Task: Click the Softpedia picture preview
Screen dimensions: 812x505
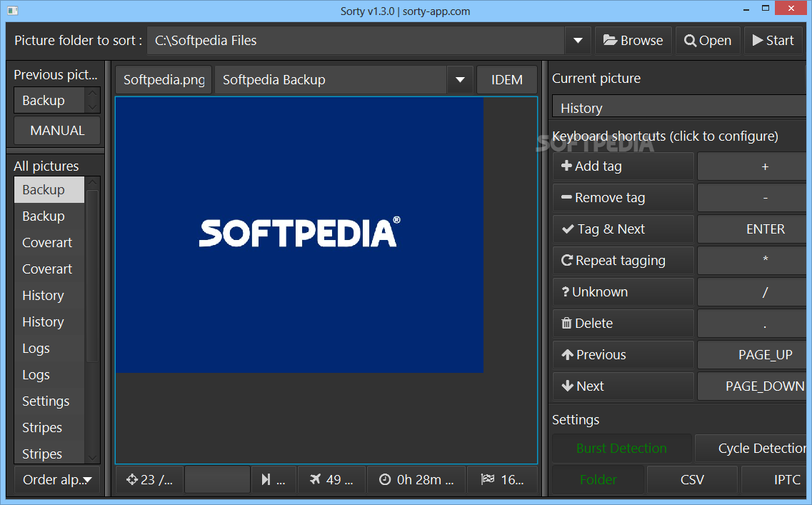Action: coord(299,234)
